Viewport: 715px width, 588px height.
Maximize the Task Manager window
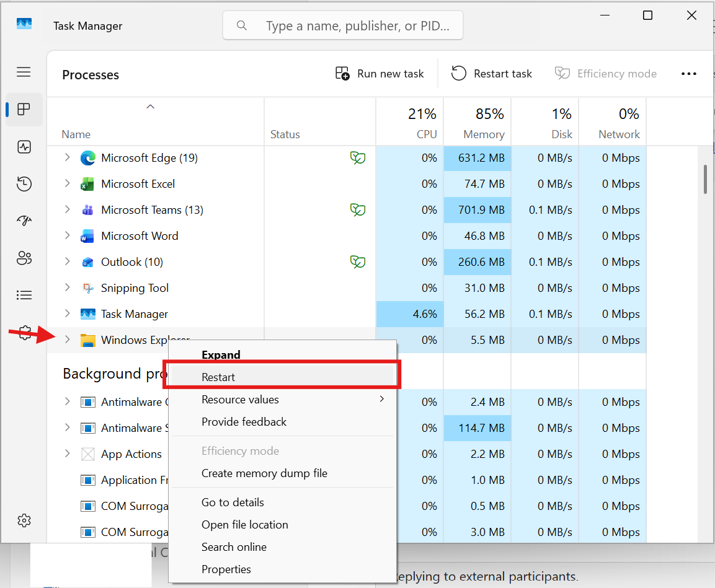[x=647, y=15]
